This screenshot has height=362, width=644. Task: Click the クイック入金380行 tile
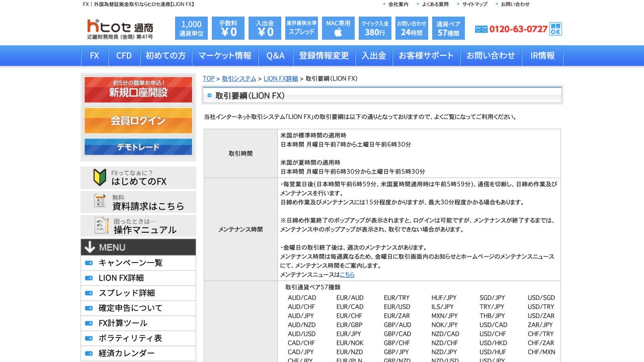coord(375,28)
